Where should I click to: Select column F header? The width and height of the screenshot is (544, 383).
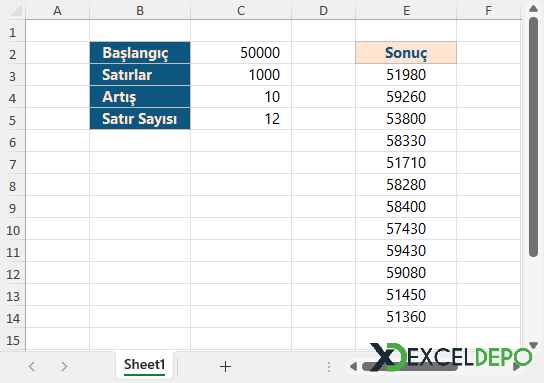489,11
